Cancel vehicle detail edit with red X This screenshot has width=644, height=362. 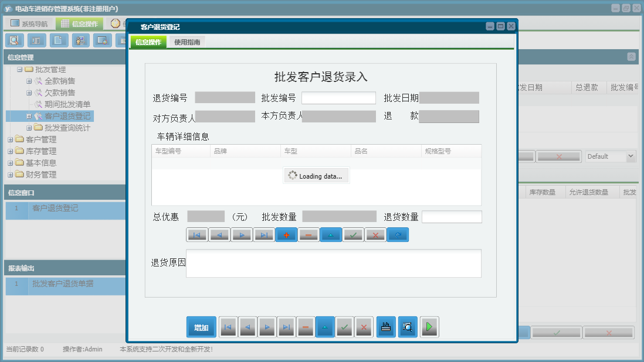[375, 235]
